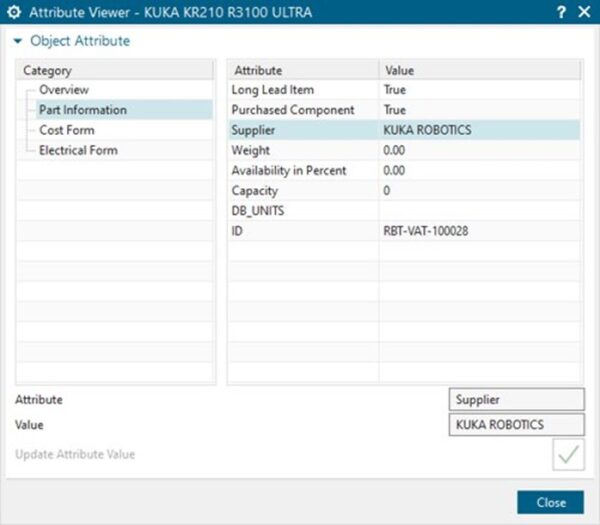The image size is (600, 525).
Task: Open help with the question mark icon
Action: [x=561, y=12]
